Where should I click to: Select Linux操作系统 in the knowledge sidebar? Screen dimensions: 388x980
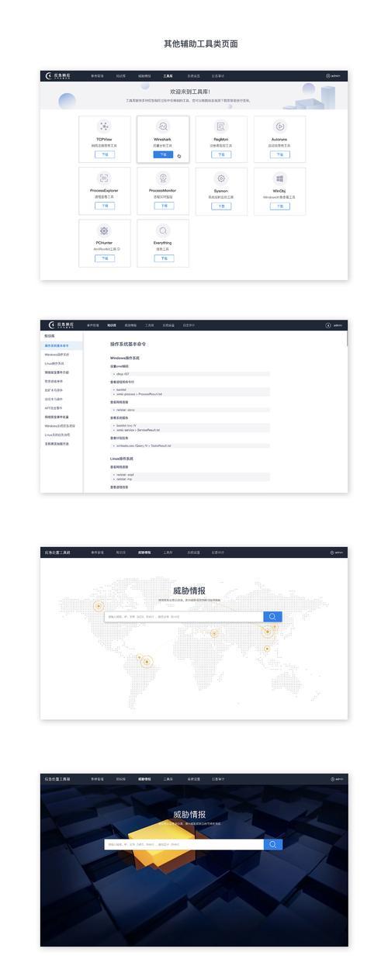(x=54, y=363)
